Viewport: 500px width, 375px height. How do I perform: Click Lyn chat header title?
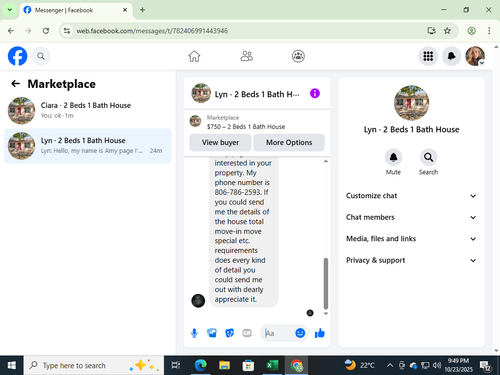point(257,94)
